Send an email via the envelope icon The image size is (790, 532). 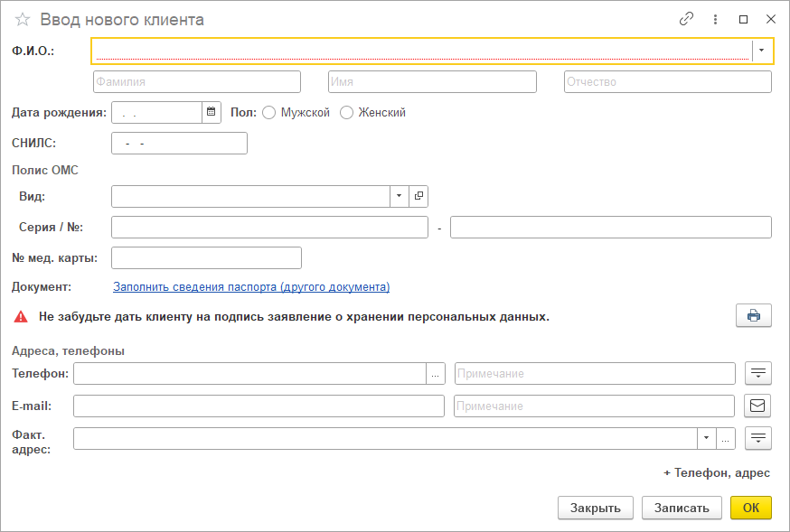click(757, 406)
